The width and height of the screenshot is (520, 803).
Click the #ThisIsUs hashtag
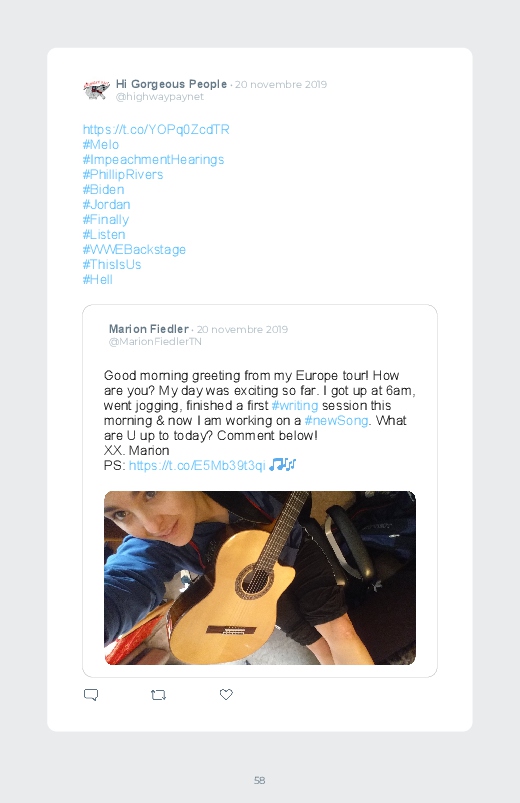point(112,264)
